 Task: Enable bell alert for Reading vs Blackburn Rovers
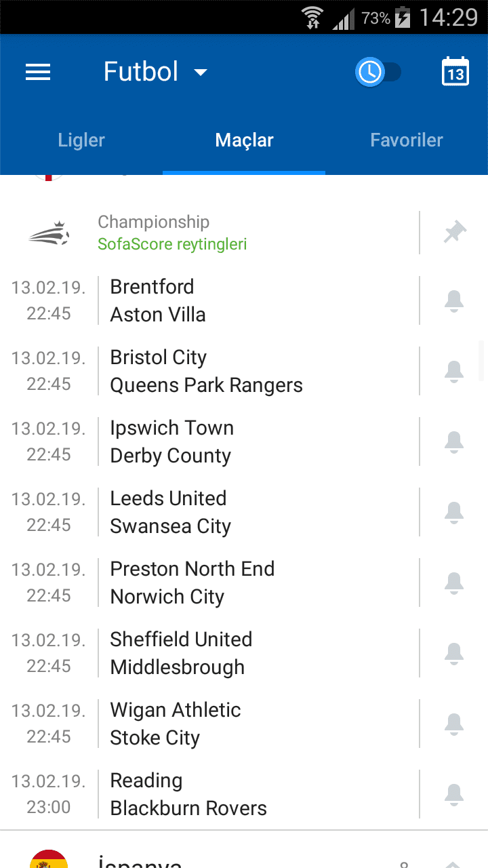click(x=454, y=794)
